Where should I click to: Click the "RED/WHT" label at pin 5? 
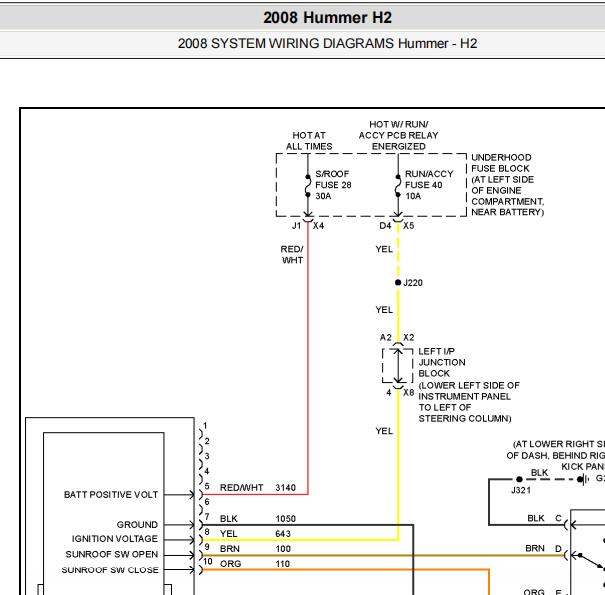(241, 488)
